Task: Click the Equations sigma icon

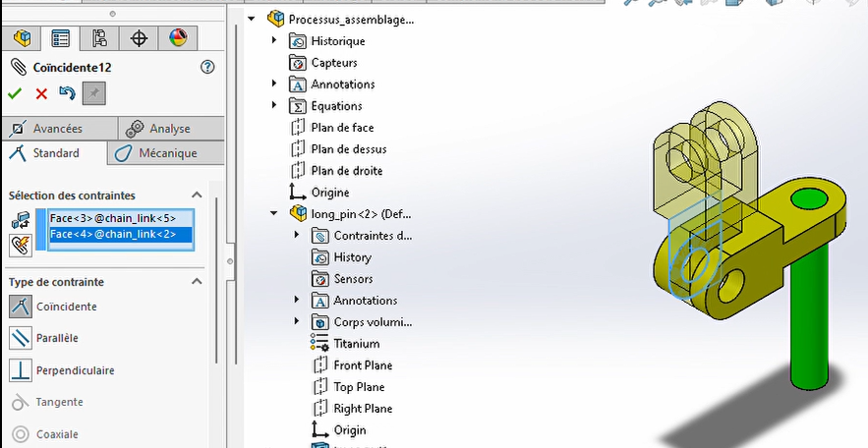Action: (x=298, y=106)
